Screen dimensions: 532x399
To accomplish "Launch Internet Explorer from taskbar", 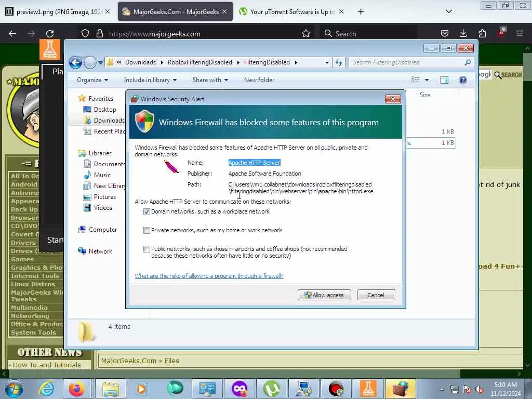I will pyautogui.click(x=46, y=389).
